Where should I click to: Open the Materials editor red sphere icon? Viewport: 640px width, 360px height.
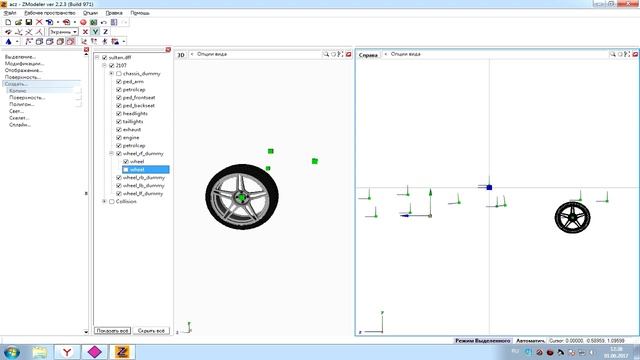pos(83,22)
